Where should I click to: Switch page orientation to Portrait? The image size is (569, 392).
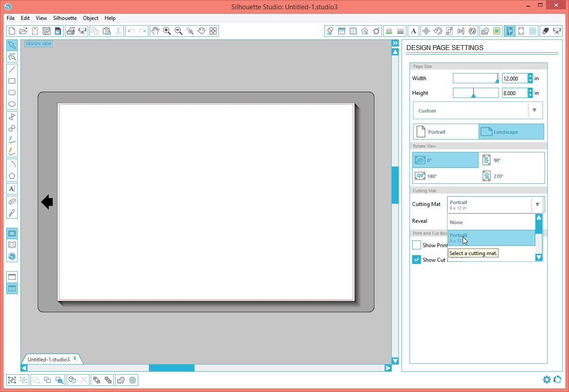tap(446, 132)
